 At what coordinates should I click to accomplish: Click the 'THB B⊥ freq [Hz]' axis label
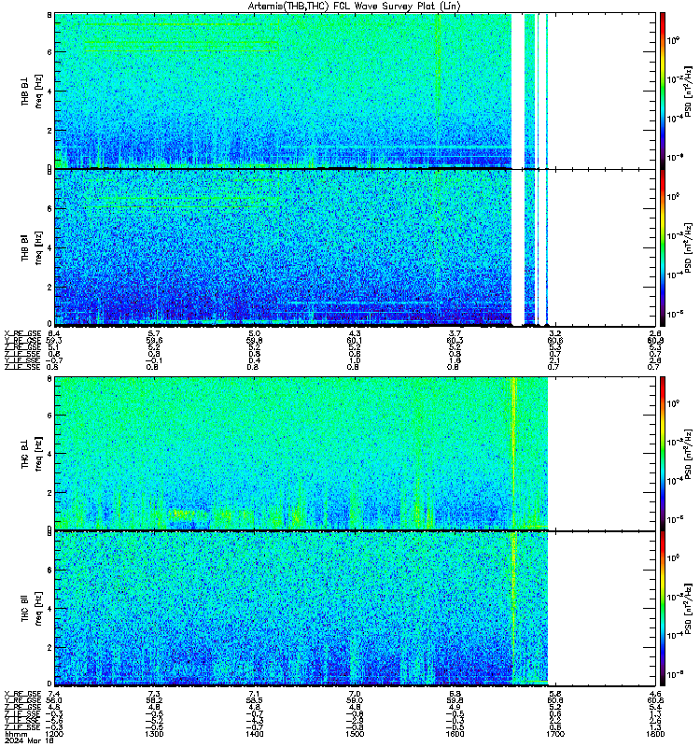click(x=32, y=91)
